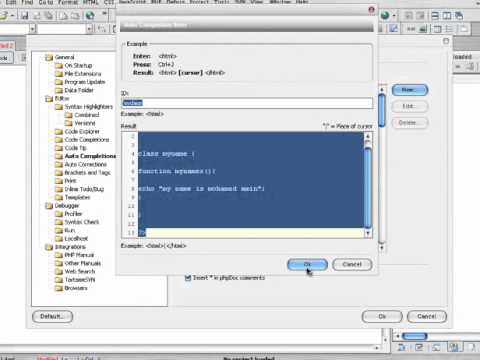Select Data Folder tree item
This screenshot has height=360, width=480.
pos(79,90)
